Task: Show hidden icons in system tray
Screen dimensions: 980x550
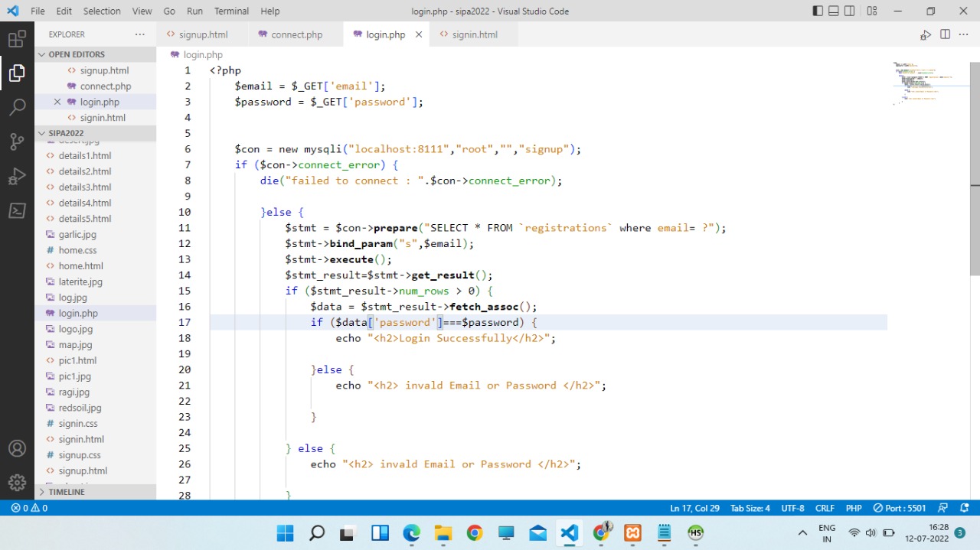Action: tap(802, 533)
